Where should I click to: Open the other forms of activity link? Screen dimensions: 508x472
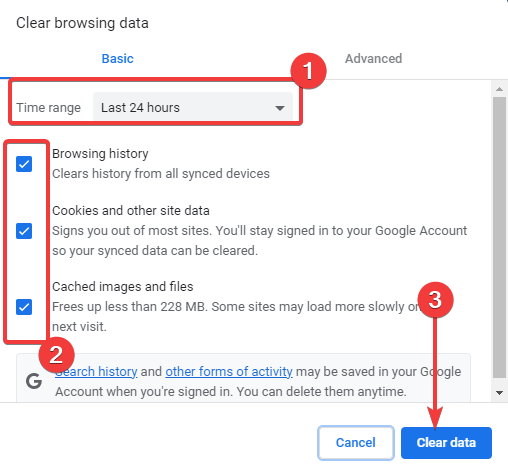(x=229, y=371)
